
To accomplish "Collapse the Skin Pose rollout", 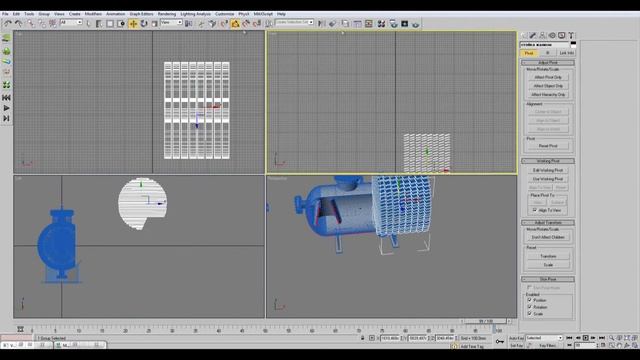I will [x=548, y=279].
